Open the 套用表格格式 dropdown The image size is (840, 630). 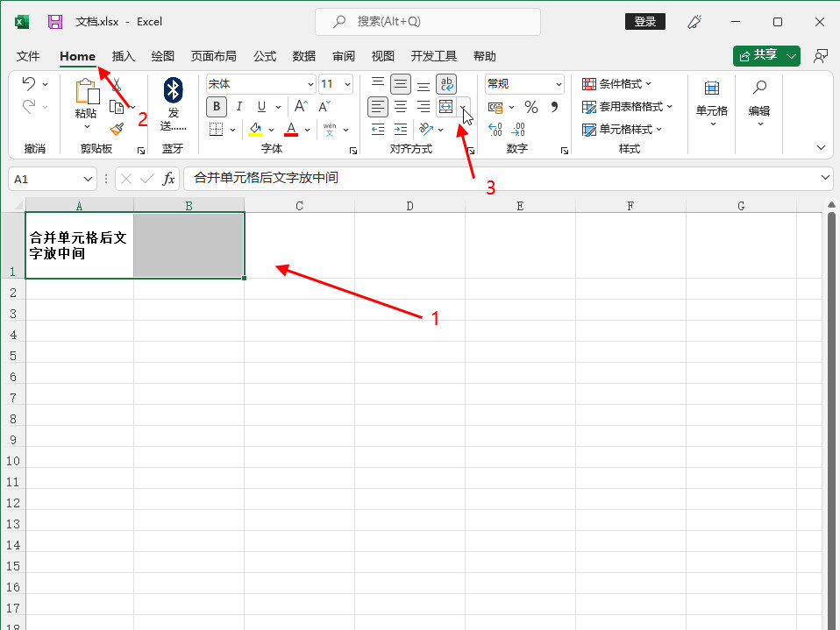(627, 107)
